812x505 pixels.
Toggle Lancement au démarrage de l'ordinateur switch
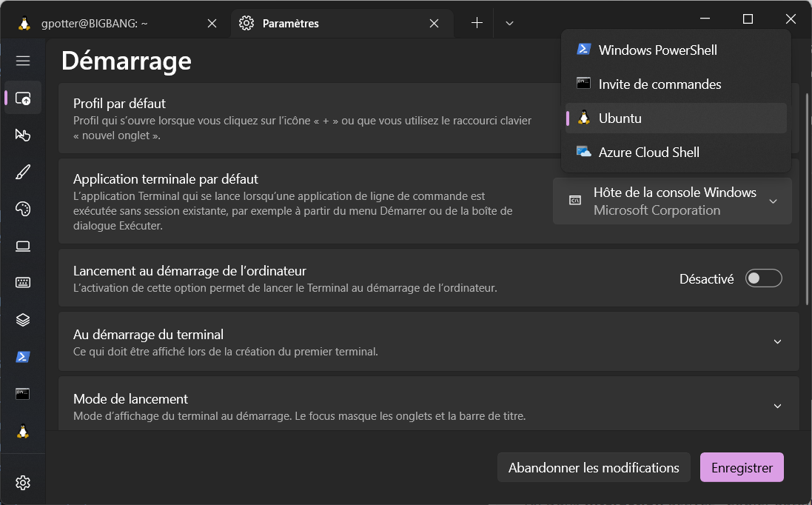click(763, 278)
